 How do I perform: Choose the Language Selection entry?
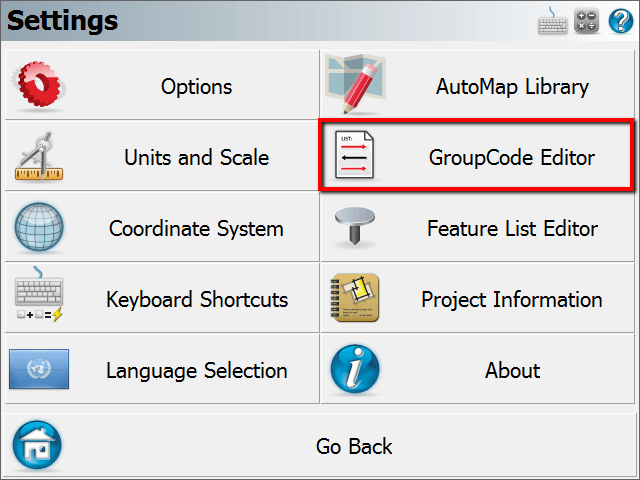[x=162, y=369]
